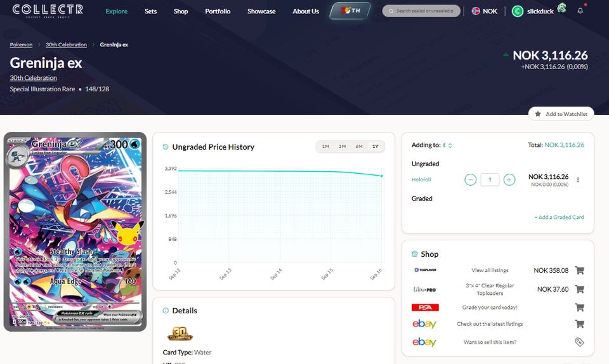Open Clear Regular Toploaders link
The image size is (609, 364).
point(490,289)
